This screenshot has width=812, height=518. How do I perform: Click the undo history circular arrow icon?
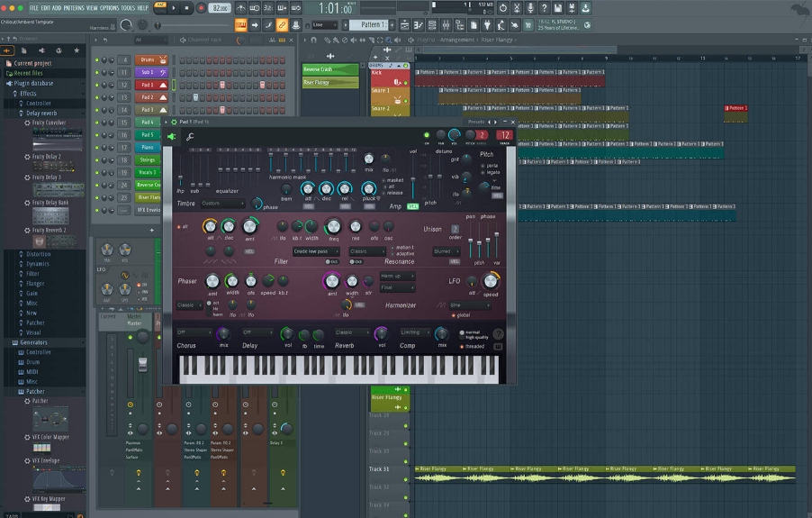(x=503, y=8)
